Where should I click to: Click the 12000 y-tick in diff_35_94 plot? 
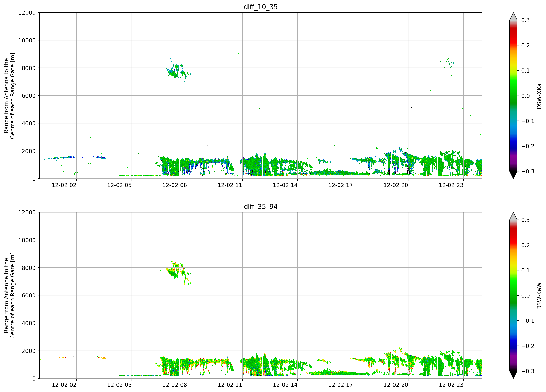pos(27,212)
